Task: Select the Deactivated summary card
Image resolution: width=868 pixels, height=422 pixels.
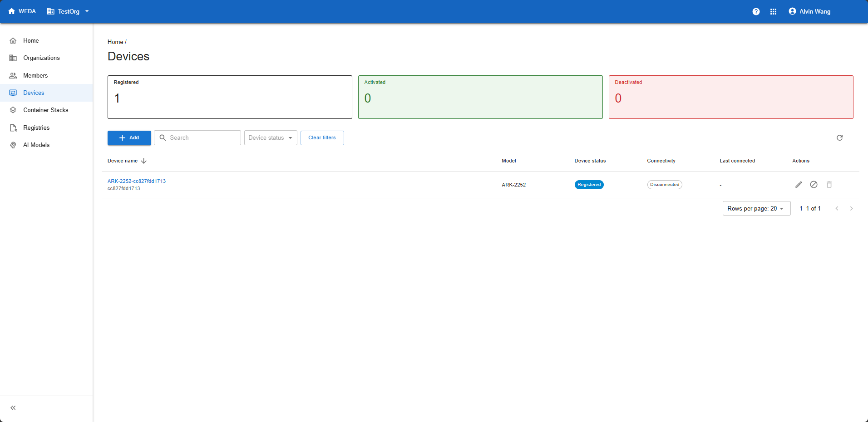Action: 731,97
